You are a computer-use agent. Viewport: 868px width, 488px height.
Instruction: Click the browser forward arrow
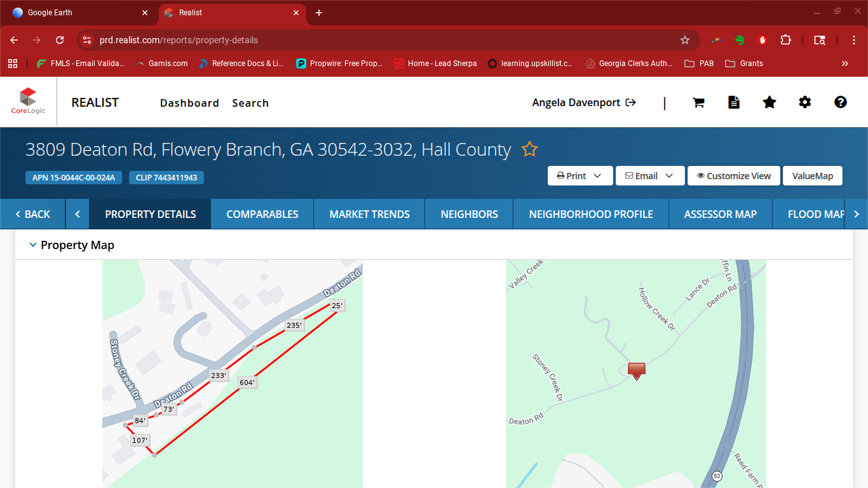[x=37, y=40]
